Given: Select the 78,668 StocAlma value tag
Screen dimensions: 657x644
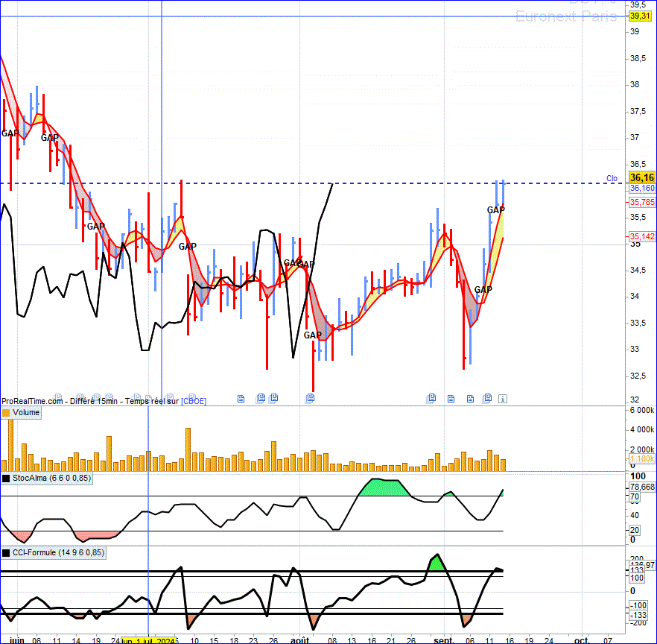Looking at the screenshot, I should pyautogui.click(x=642, y=487).
